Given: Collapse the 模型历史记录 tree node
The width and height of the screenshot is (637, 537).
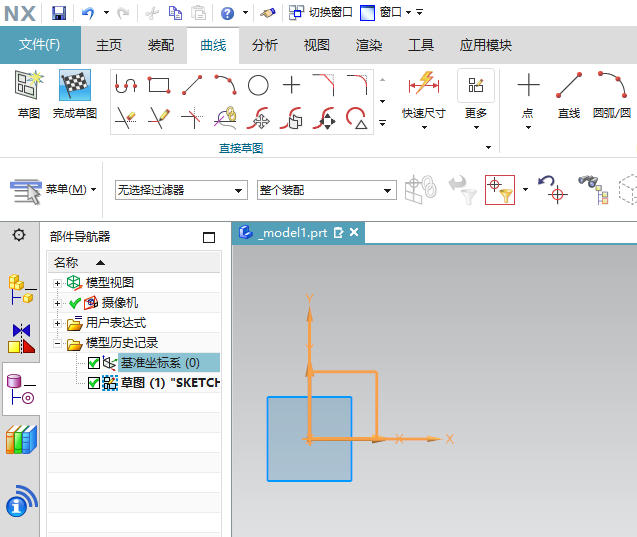Looking at the screenshot, I should click(x=57, y=344).
